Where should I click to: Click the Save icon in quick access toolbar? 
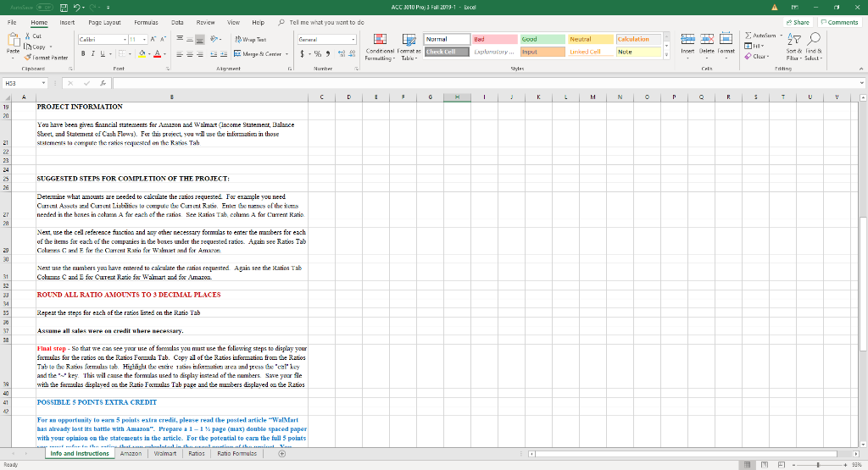point(64,7)
